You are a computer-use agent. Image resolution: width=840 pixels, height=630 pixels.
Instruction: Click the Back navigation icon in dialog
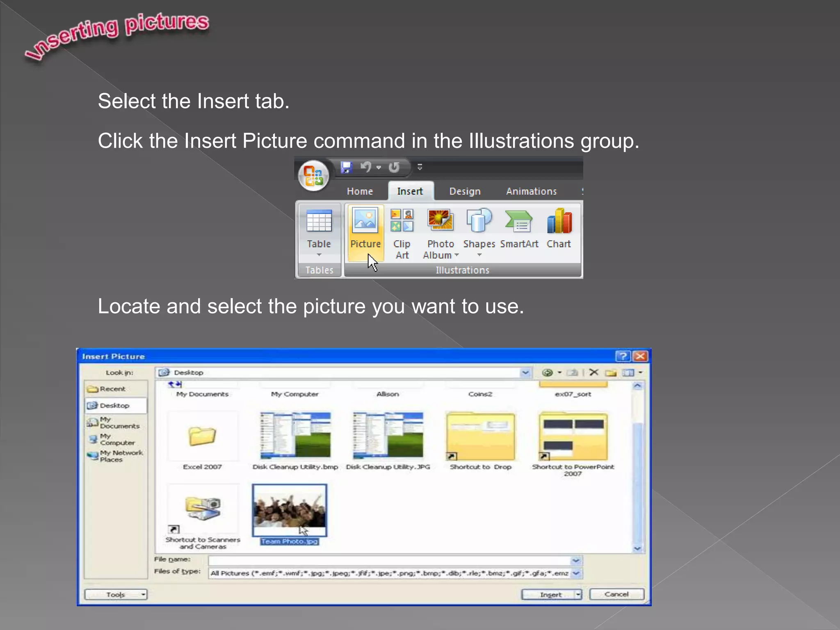click(x=547, y=372)
